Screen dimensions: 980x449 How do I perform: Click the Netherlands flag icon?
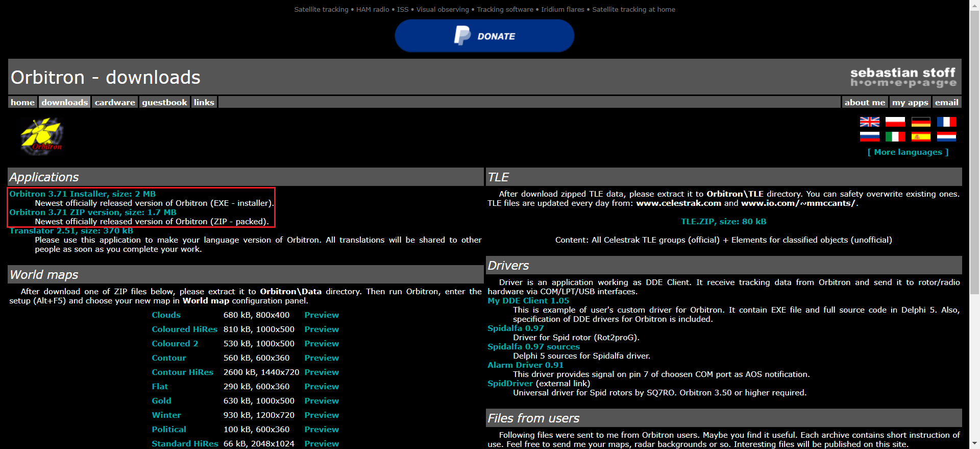(946, 136)
